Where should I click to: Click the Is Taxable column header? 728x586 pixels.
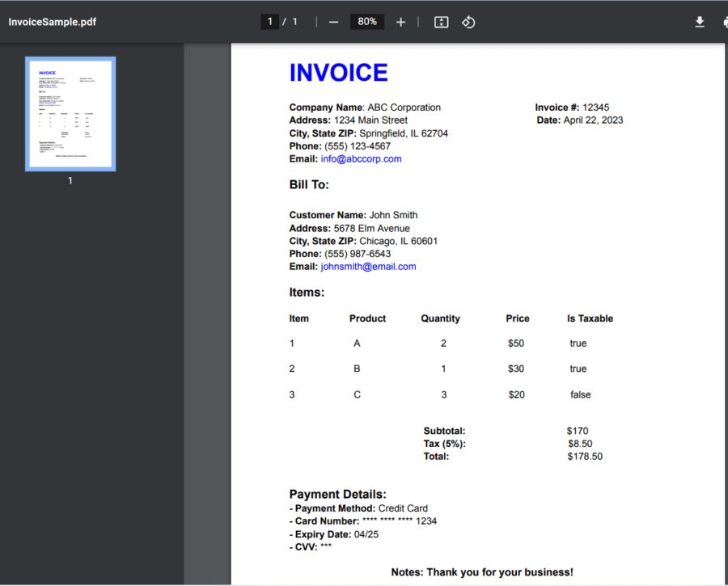click(x=590, y=318)
